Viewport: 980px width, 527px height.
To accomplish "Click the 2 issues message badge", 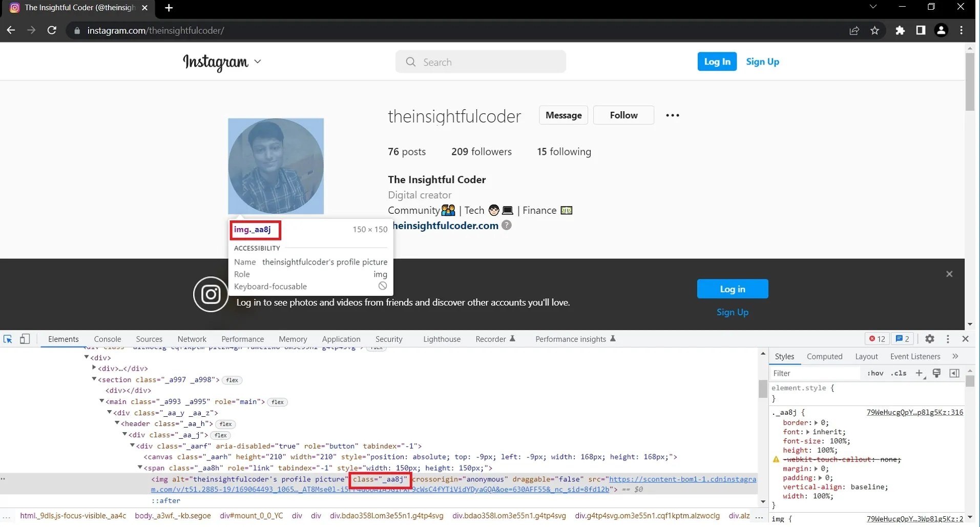I will pos(902,338).
